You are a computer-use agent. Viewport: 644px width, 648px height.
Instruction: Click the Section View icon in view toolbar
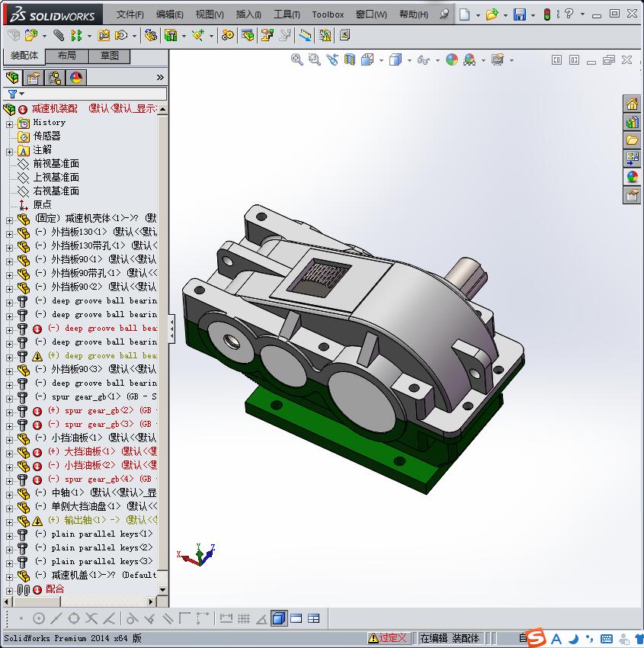click(x=350, y=59)
